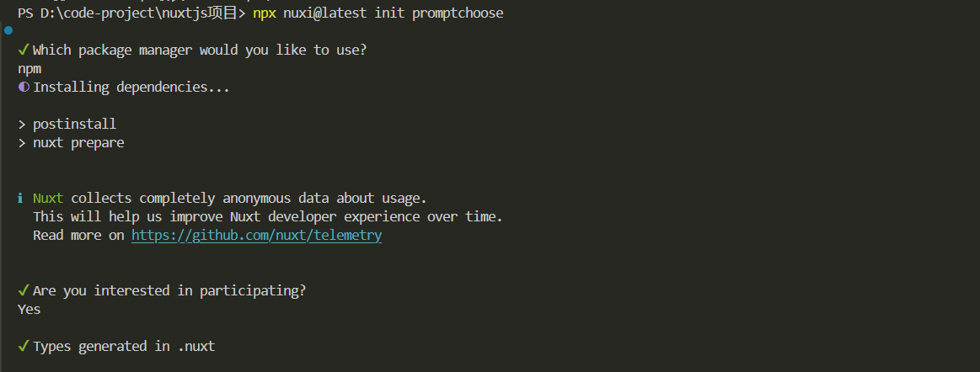Click the blue command decoration dot
The image size is (980, 372).
click(8, 29)
